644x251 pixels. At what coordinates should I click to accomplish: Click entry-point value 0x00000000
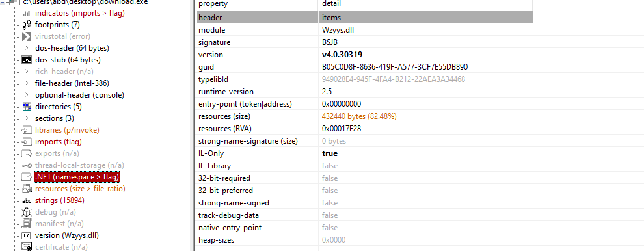point(342,104)
